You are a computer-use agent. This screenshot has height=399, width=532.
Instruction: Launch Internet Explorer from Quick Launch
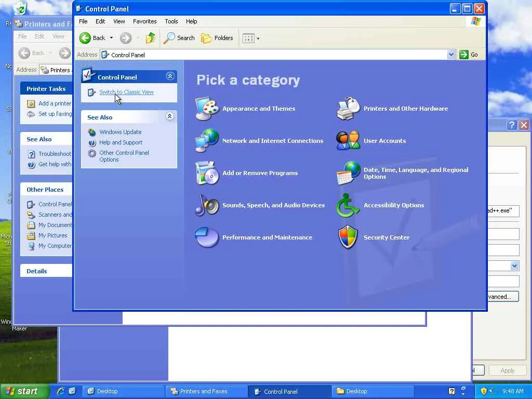point(61,391)
